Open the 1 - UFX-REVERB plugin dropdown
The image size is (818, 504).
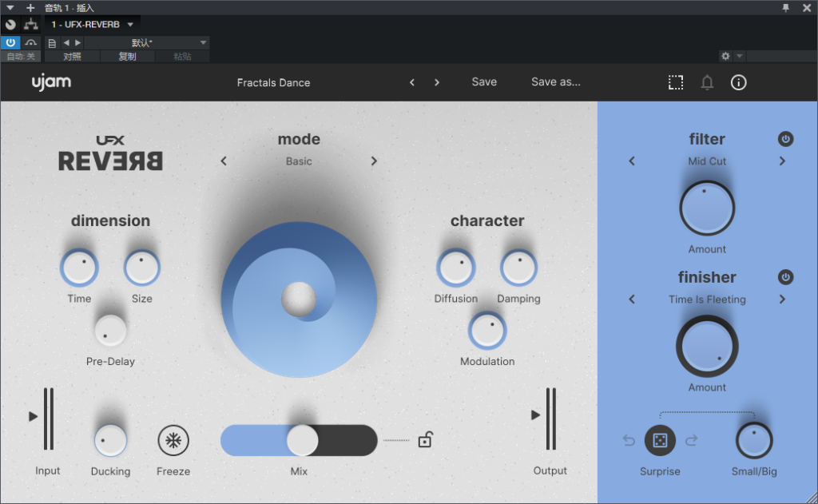pos(92,25)
